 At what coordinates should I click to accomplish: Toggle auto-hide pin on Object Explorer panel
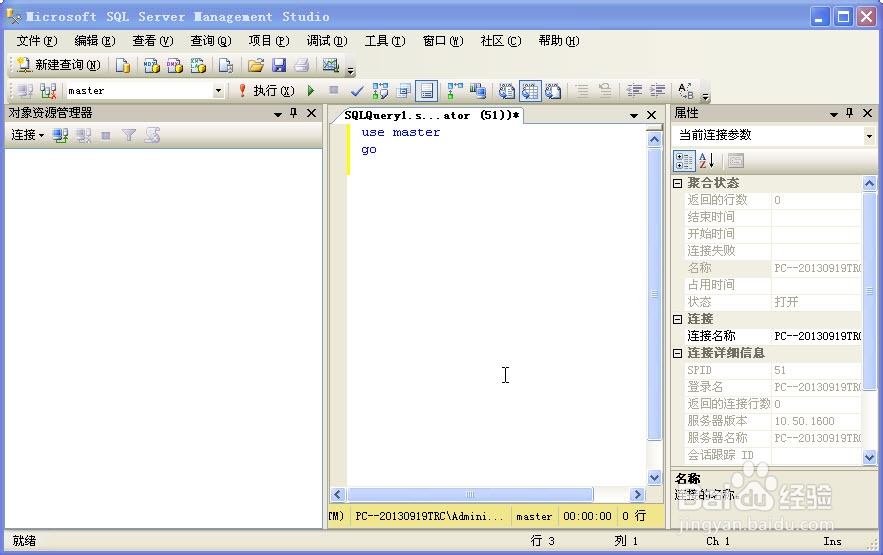(293, 113)
